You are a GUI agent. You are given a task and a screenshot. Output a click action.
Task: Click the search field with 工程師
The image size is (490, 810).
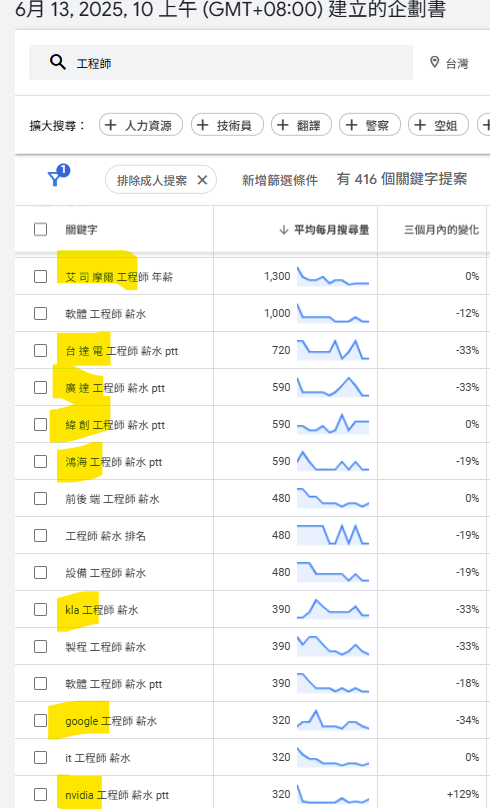coord(221,63)
